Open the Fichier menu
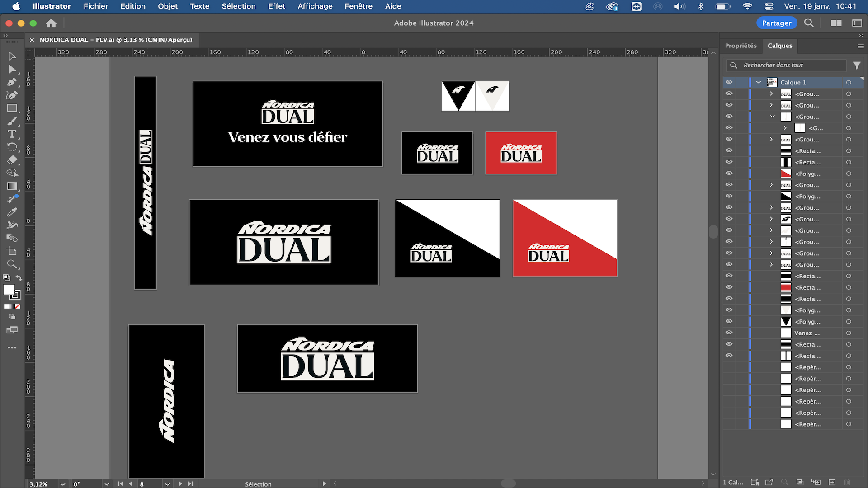 click(x=96, y=6)
